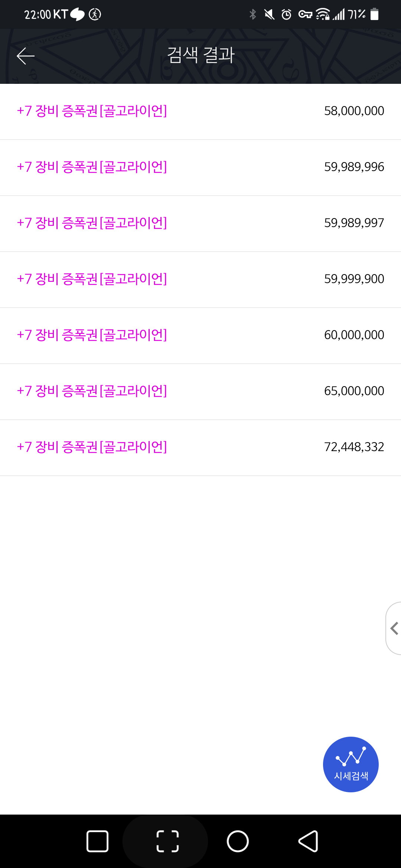Tap the battery icon in status bar

click(x=375, y=14)
